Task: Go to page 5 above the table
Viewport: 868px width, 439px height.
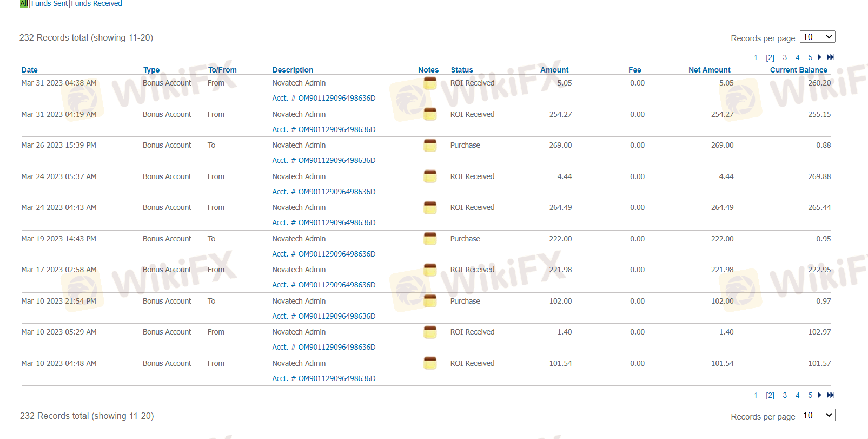Action: (x=810, y=58)
